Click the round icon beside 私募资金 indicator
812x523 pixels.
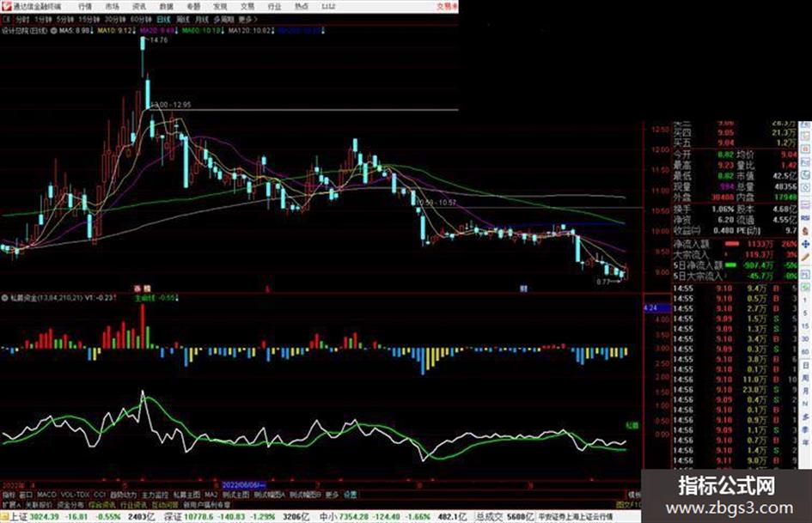(5, 298)
